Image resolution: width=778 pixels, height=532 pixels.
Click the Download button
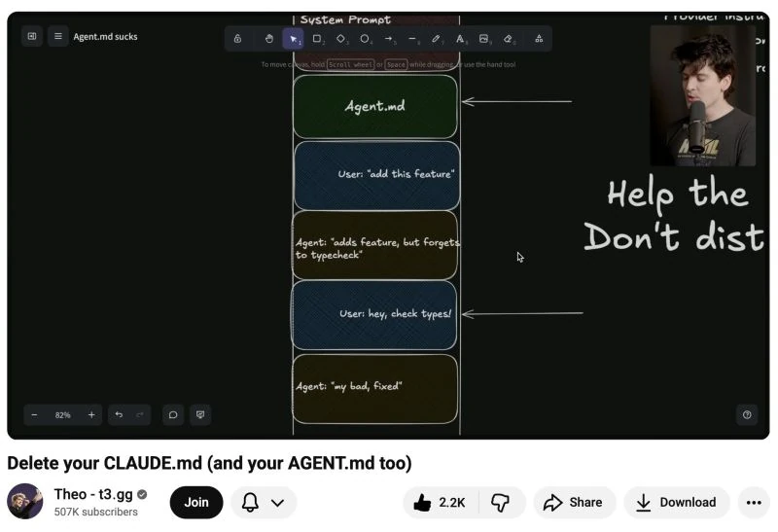coord(676,502)
